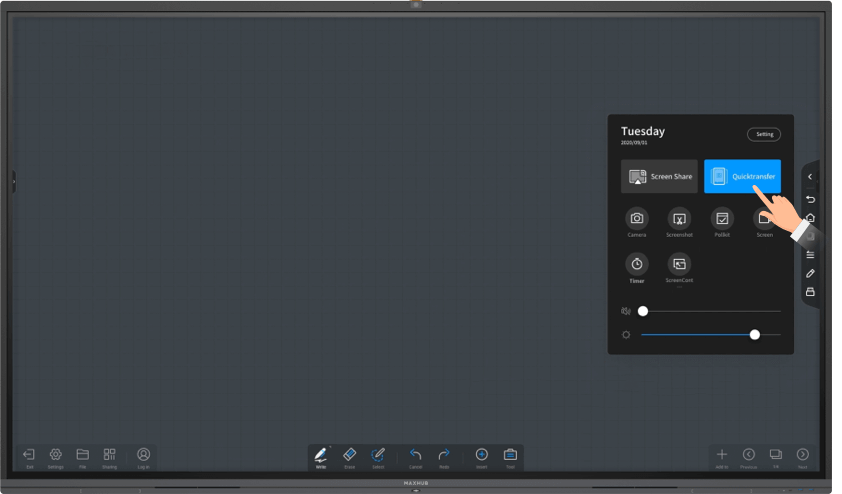The image size is (842, 494).
Task: Start the Timer tool
Action: (x=637, y=264)
